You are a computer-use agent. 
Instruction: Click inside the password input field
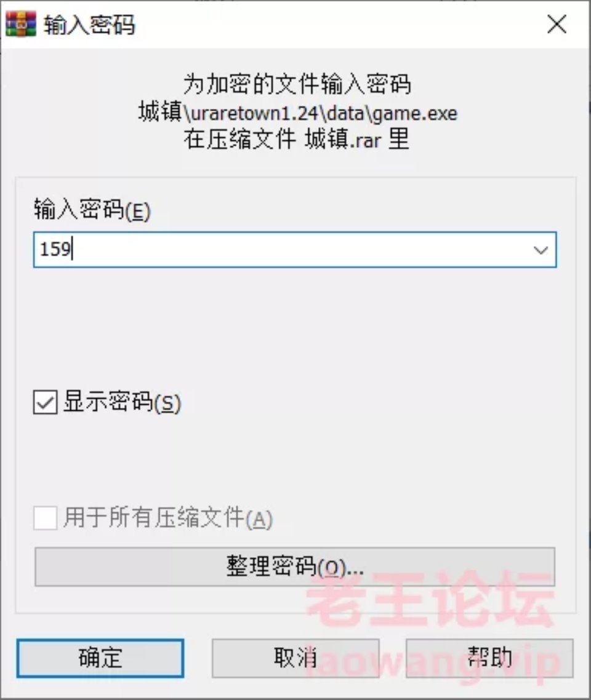click(x=295, y=250)
